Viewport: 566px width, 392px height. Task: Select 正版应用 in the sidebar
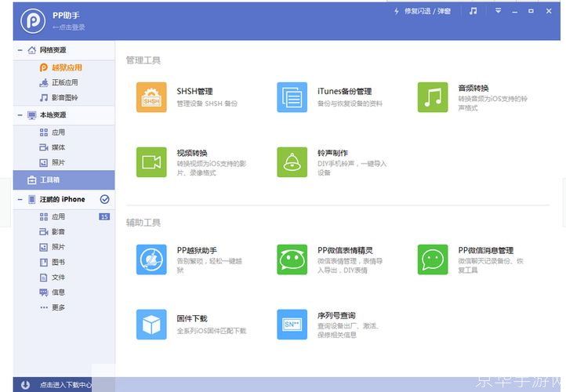[x=64, y=82]
